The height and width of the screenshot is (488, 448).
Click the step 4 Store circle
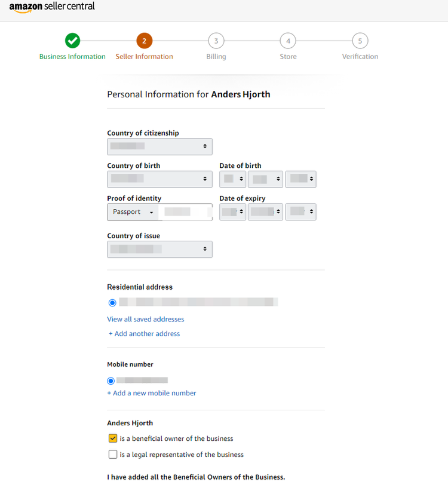[288, 41]
